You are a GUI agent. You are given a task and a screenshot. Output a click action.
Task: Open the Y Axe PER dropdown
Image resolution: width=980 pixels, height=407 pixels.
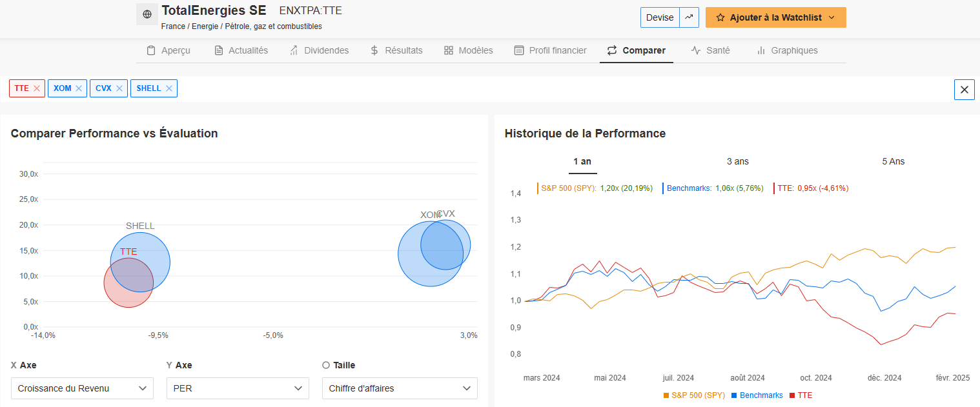238,388
